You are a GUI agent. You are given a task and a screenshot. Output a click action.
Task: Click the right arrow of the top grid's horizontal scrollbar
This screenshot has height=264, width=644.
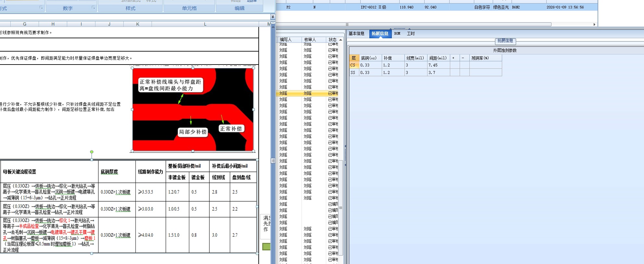point(594,24)
